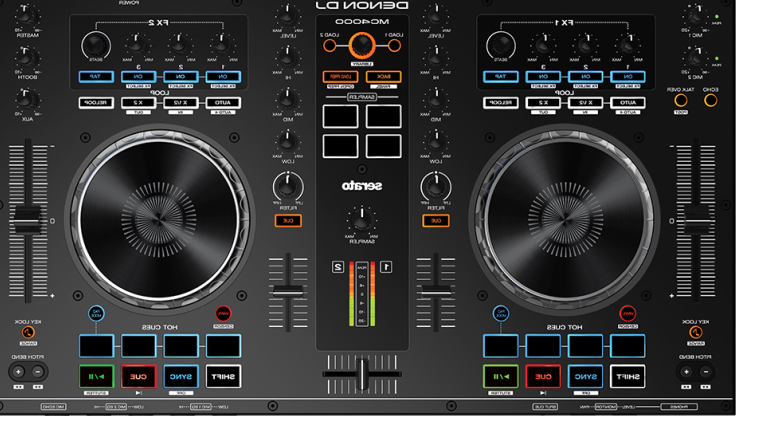The height and width of the screenshot is (429, 762).
Task: Click the central orange browse knob
Action: [x=362, y=46]
